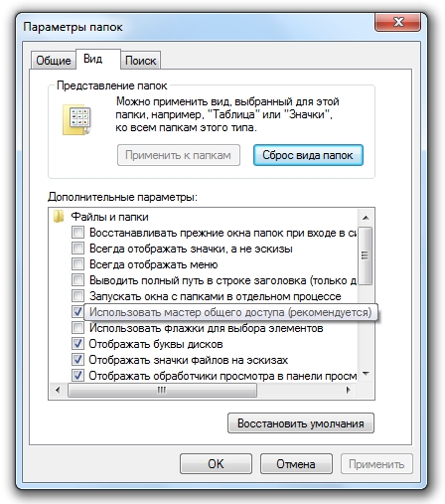Click the scroll up arrow in settings list
The image size is (445, 504).
coord(366,218)
